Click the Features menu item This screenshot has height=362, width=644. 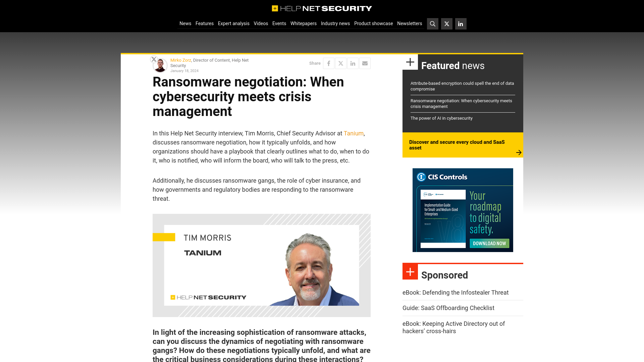click(204, 23)
